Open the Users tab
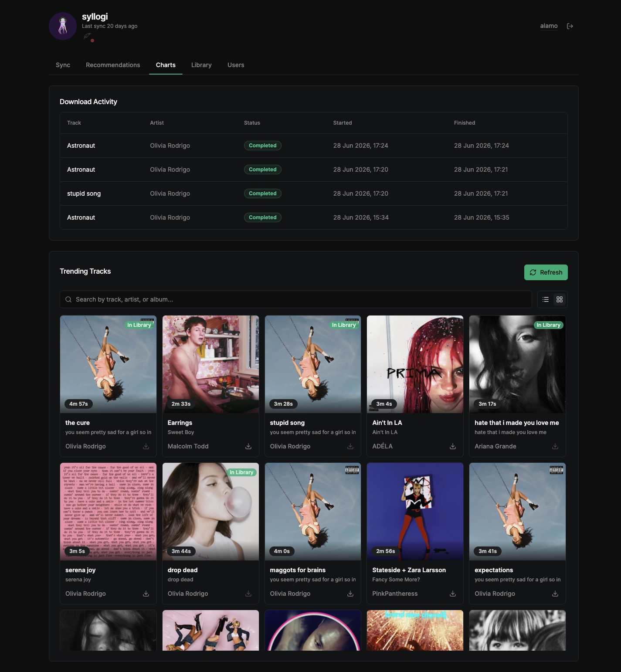The height and width of the screenshot is (672, 621). pos(236,65)
